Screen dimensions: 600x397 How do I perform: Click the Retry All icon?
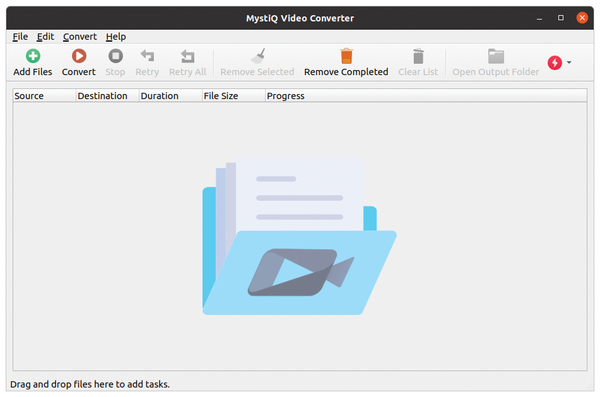pos(188,56)
